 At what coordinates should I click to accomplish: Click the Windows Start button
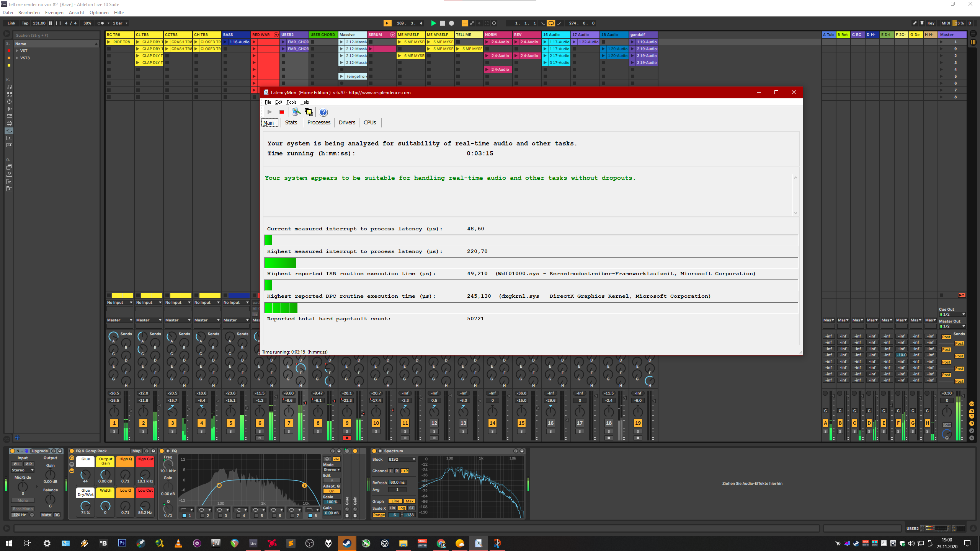(9, 543)
